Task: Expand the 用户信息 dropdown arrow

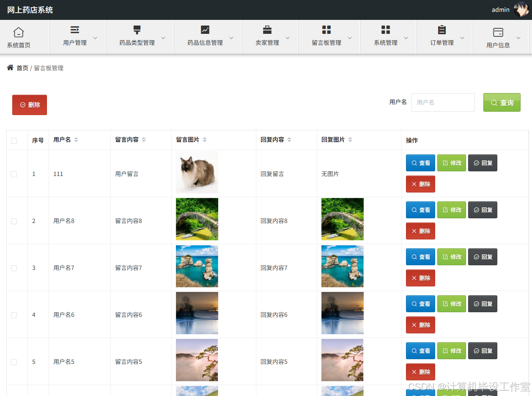Action: pos(518,38)
